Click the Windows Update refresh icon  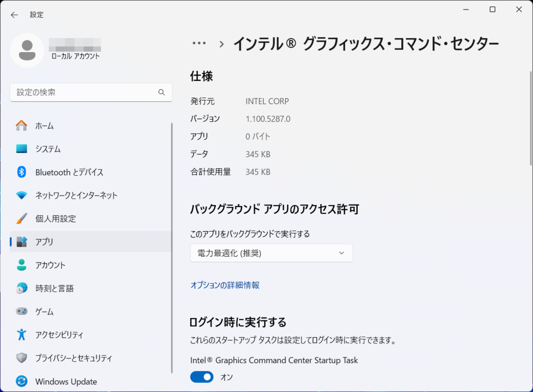[21, 381]
